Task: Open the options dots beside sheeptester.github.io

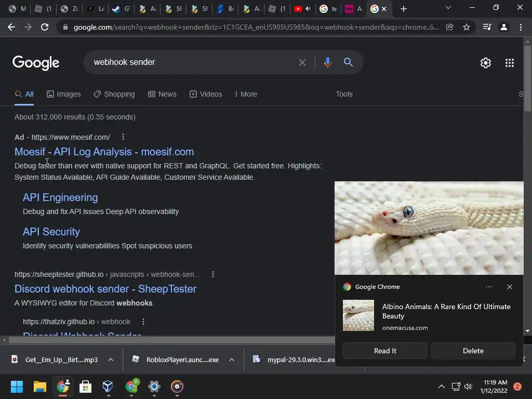Action: [212, 274]
